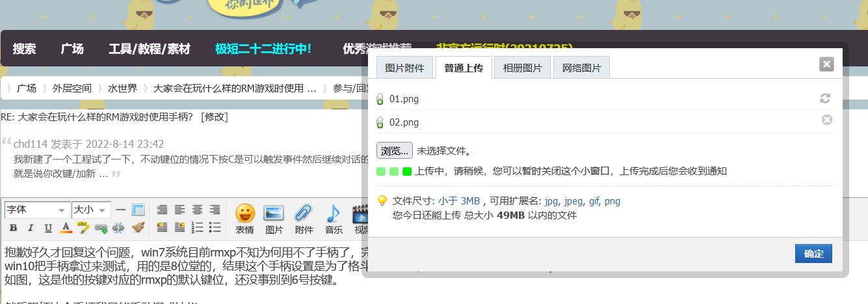Click the 未选择文件。 label
The height and width of the screenshot is (304, 868).
[x=444, y=151]
